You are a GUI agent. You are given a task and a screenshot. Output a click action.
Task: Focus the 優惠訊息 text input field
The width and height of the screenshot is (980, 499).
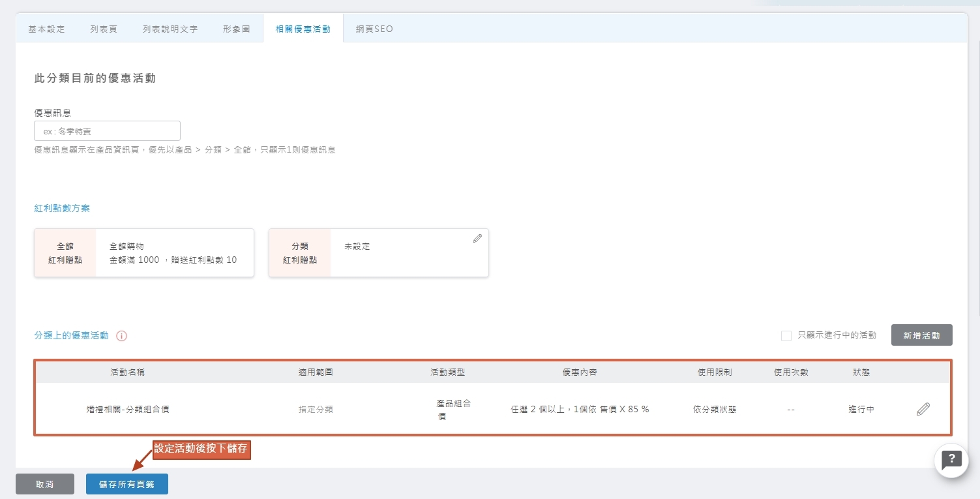107,131
